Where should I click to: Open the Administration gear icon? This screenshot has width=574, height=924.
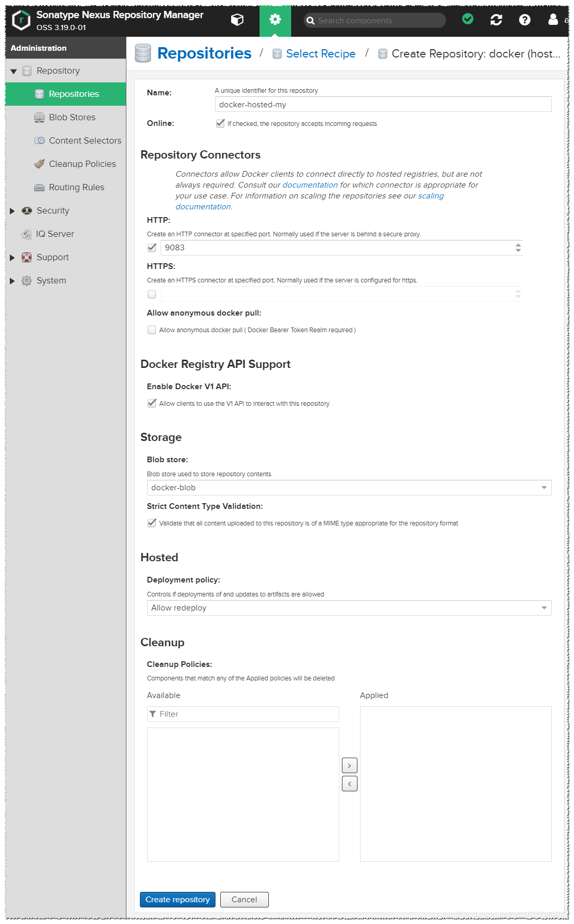coord(275,20)
